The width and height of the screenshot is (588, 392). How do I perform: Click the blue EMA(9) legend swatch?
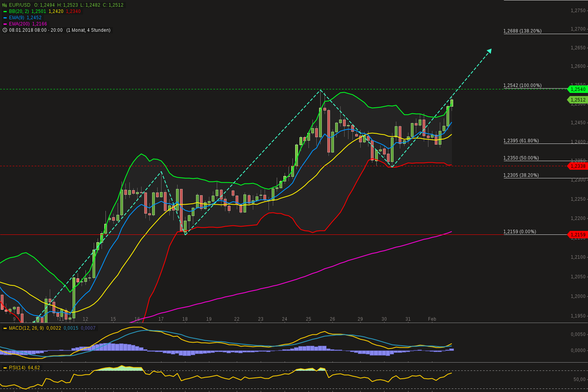(5, 18)
